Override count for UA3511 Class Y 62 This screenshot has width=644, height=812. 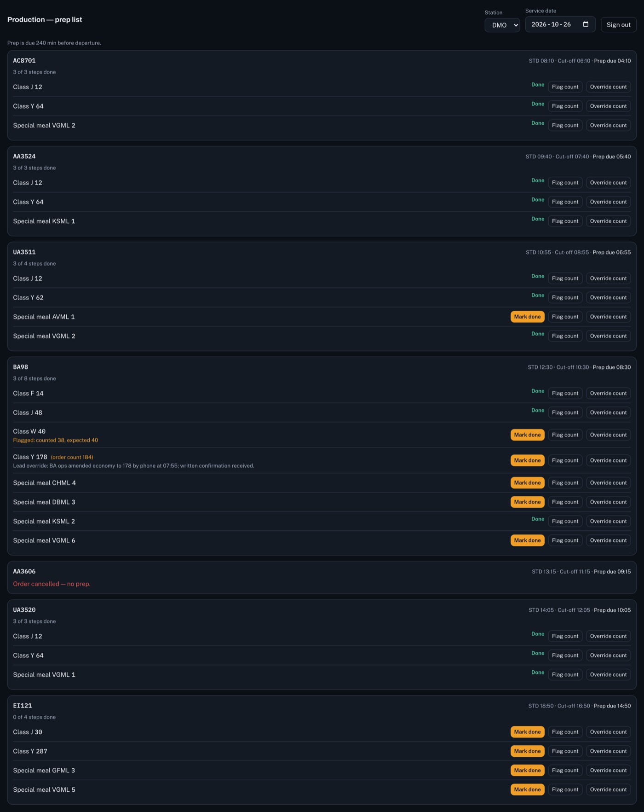(x=609, y=298)
